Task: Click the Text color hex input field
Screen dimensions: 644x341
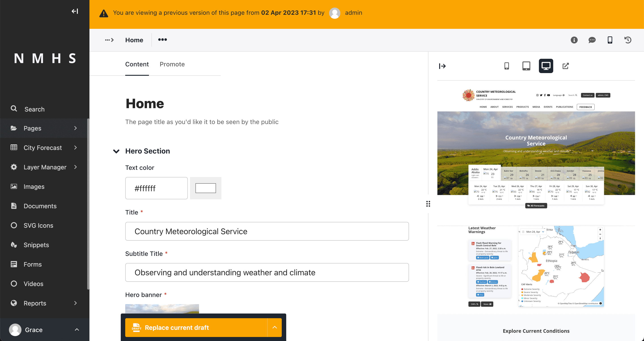Action: click(157, 188)
